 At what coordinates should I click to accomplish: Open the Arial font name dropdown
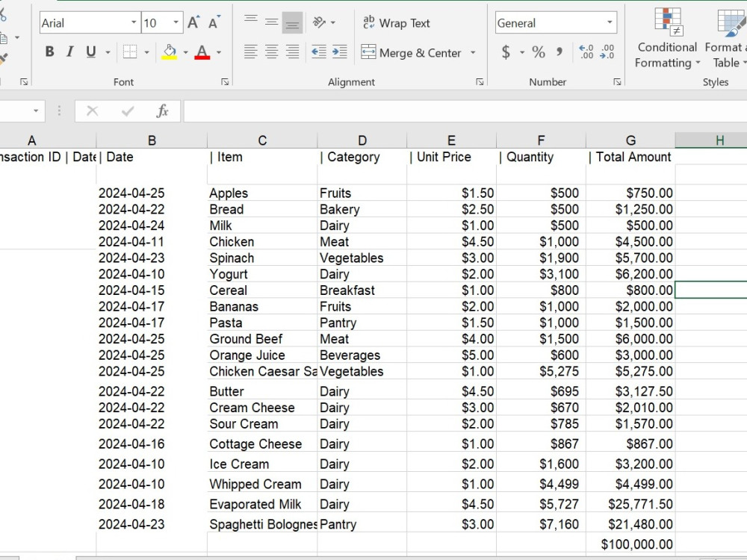pos(134,22)
